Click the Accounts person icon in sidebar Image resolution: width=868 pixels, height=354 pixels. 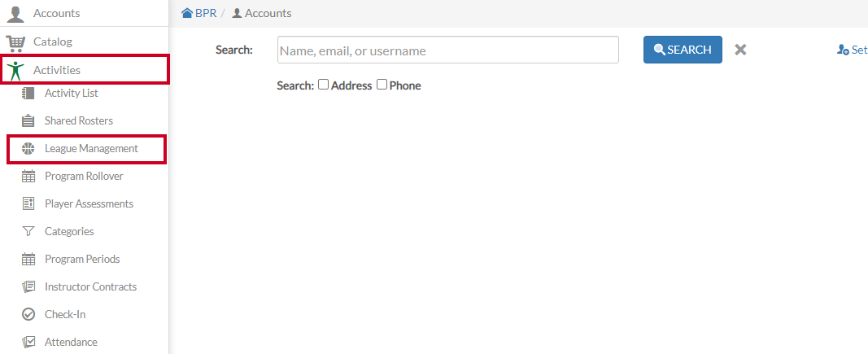15,13
